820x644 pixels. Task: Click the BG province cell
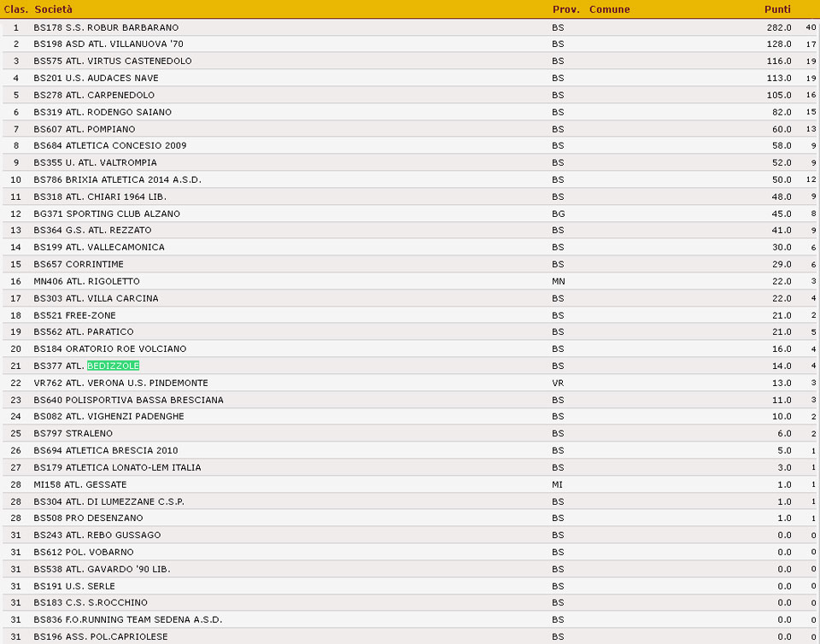(558, 214)
